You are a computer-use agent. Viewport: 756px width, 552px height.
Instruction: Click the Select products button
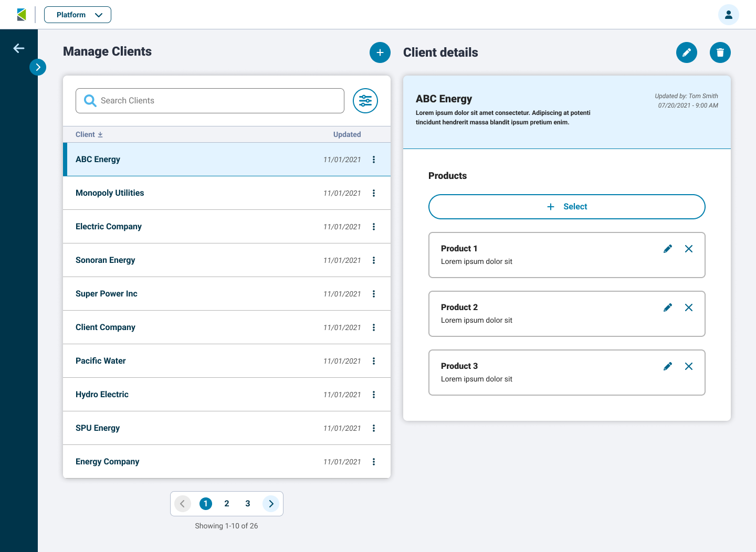[x=566, y=207]
